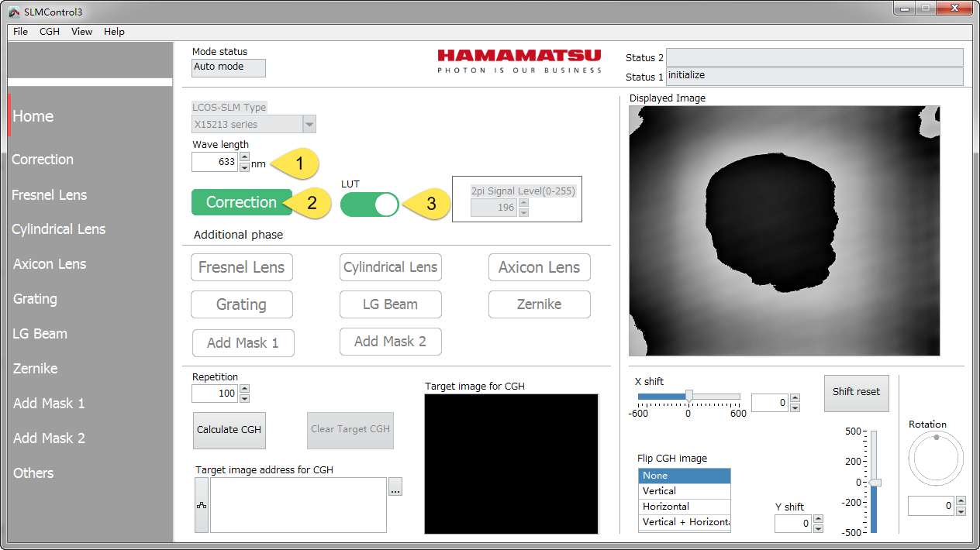Toggle the LUT switch off
Image resolution: width=980 pixels, height=550 pixels.
[370, 205]
